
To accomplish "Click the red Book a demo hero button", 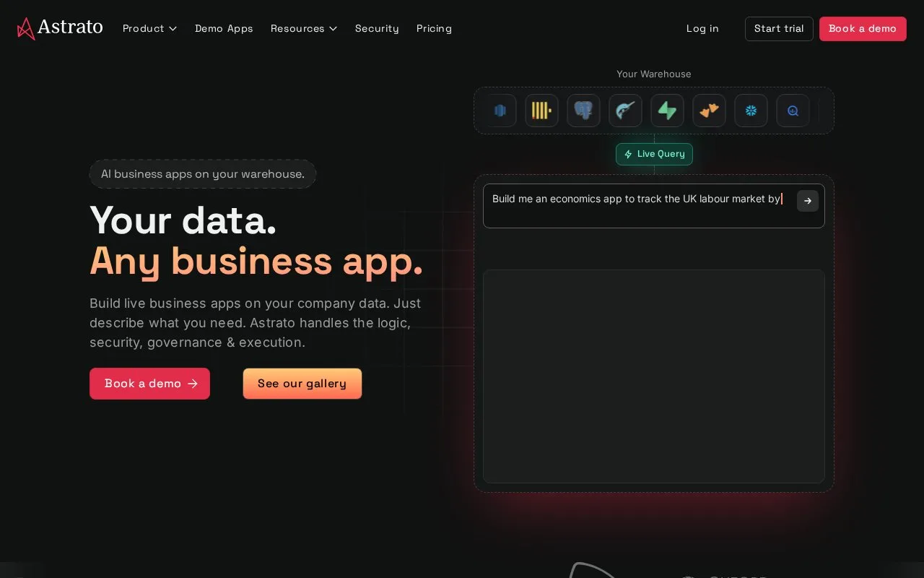I will [149, 384].
